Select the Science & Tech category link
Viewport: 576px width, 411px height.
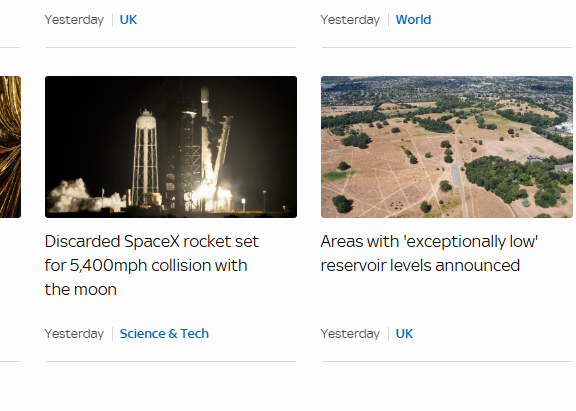click(x=164, y=334)
